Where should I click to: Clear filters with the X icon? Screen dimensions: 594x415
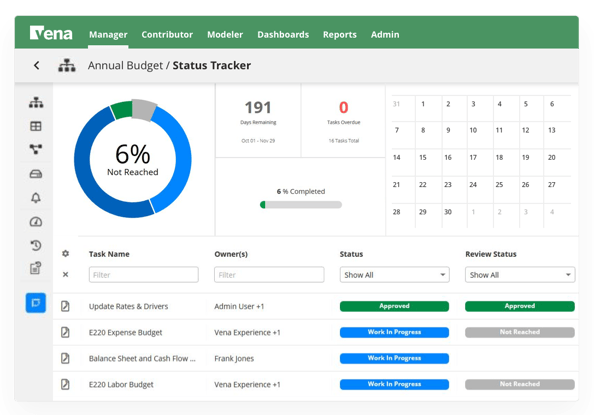(x=66, y=274)
